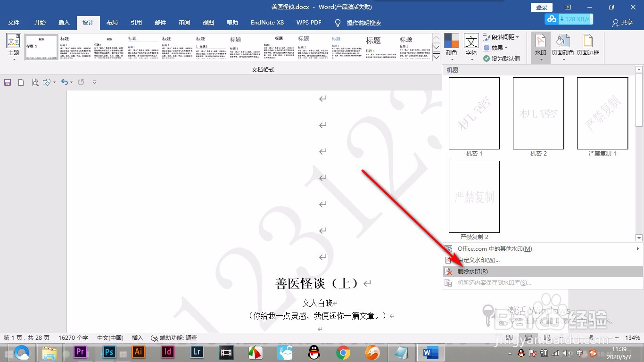Click the page count 第 1 页, 共 28 页
The width and height of the screenshot is (644, 362).
pyautogui.click(x=26, y=338)
